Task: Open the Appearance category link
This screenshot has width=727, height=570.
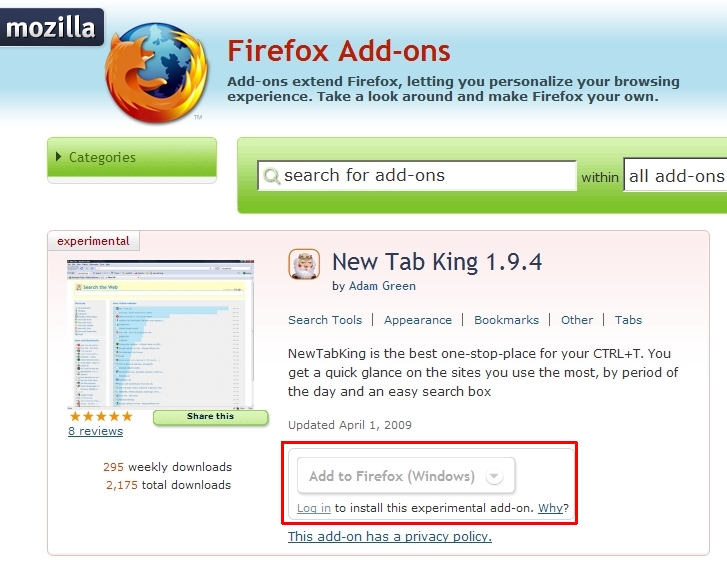Action: coord(418,320)
